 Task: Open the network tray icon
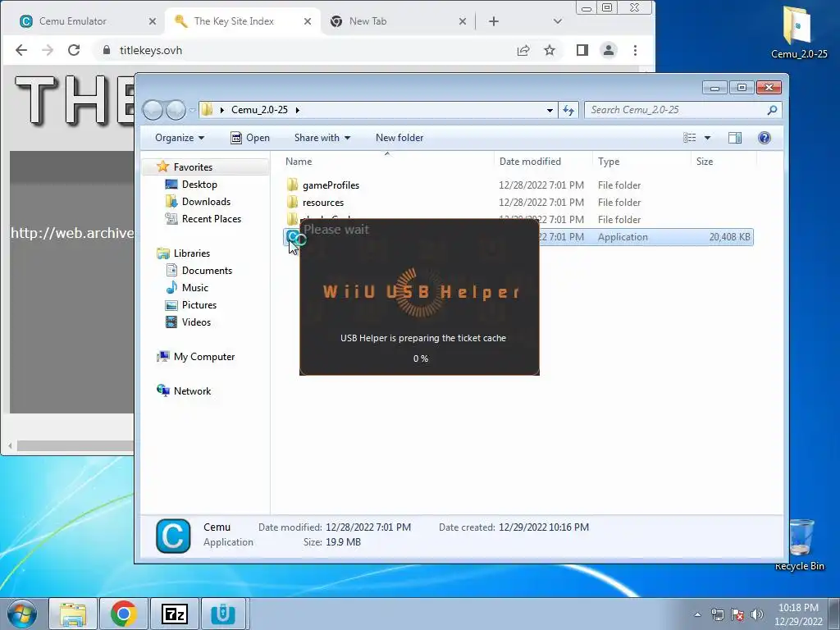717,614
